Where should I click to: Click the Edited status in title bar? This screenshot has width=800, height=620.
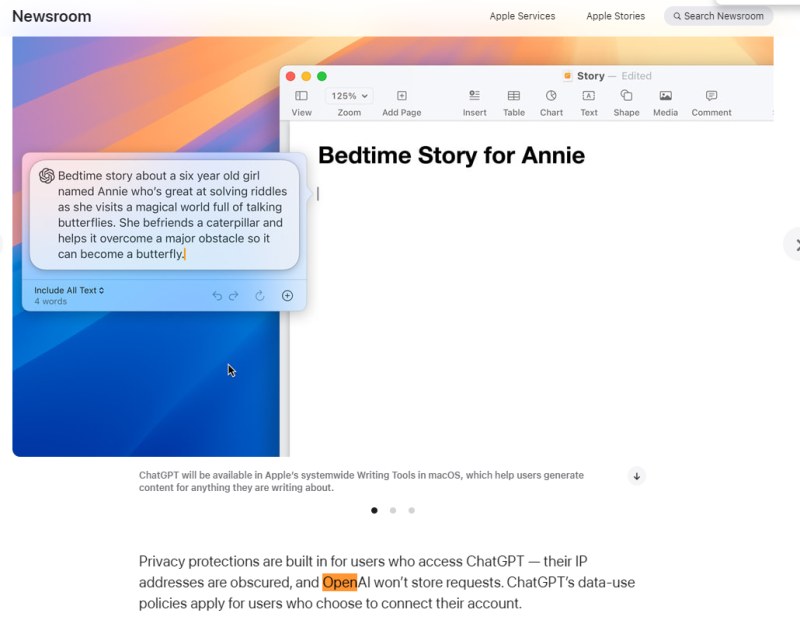(636, 76)
